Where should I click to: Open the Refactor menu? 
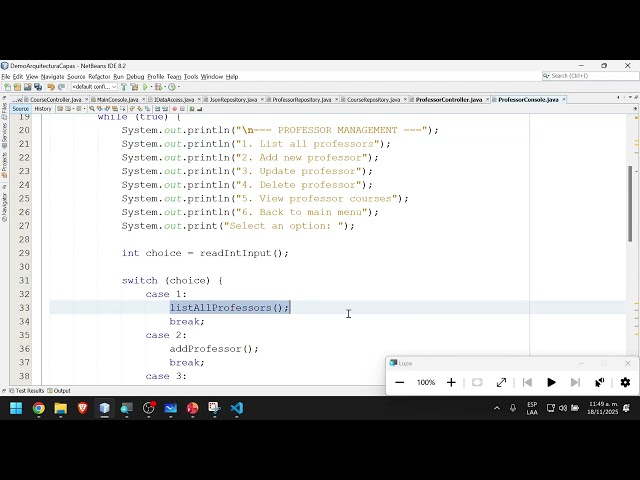(99, 76)
